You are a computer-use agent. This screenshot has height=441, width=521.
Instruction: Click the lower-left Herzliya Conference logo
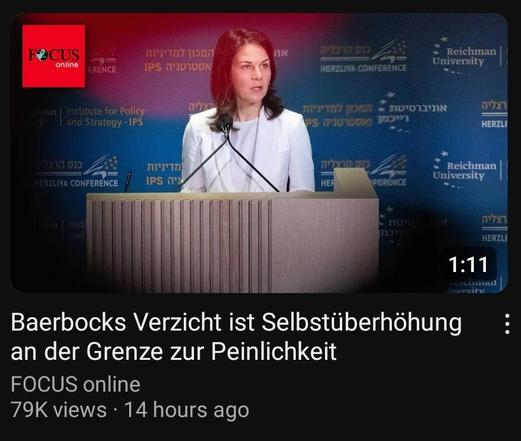(76, 172)
